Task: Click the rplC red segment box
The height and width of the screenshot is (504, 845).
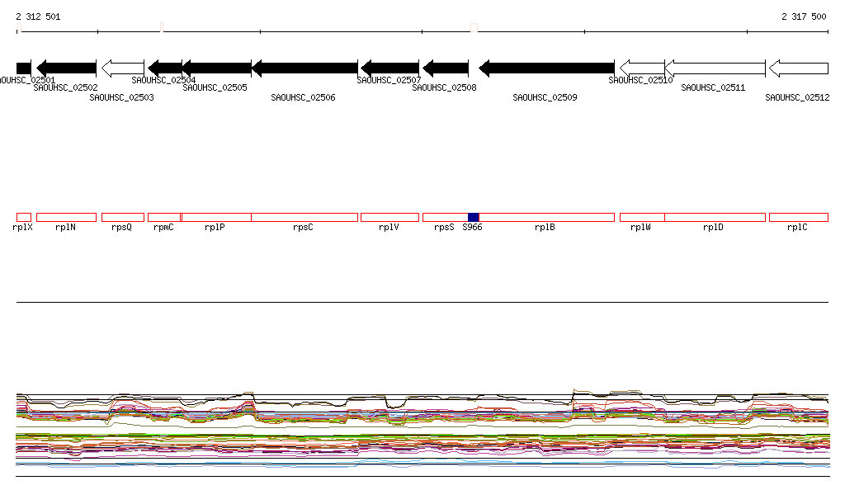Action: pos(799,218)
